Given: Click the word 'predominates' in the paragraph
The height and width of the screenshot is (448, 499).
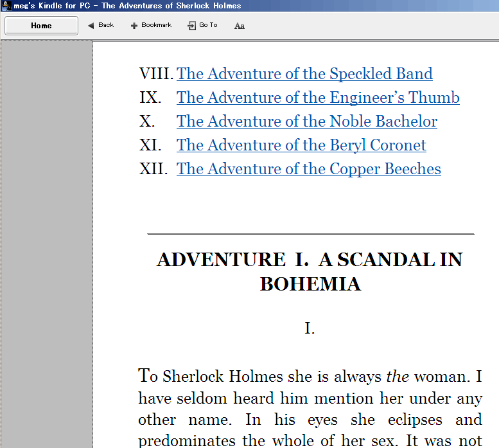Looking at the screenshot, I should [187, 442].
